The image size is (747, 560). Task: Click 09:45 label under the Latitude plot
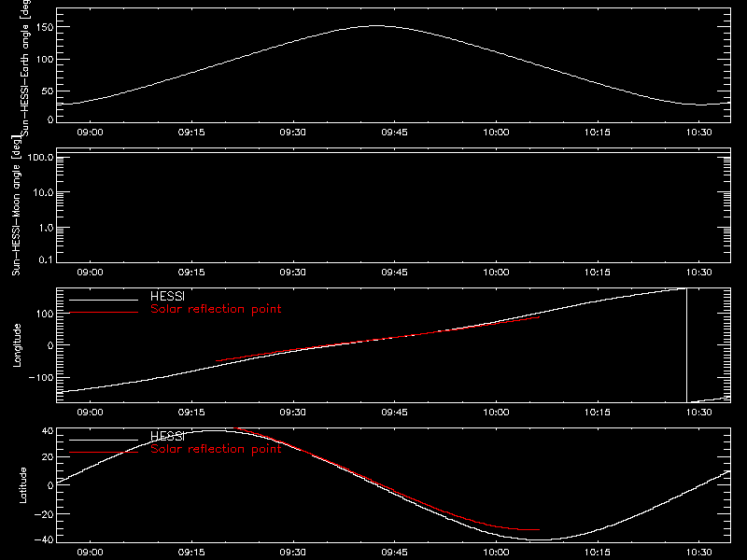pyautogui.click(x=394, y=552)
